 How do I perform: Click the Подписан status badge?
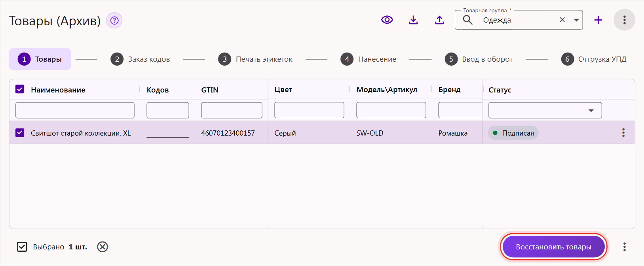[x=513, y=133]
